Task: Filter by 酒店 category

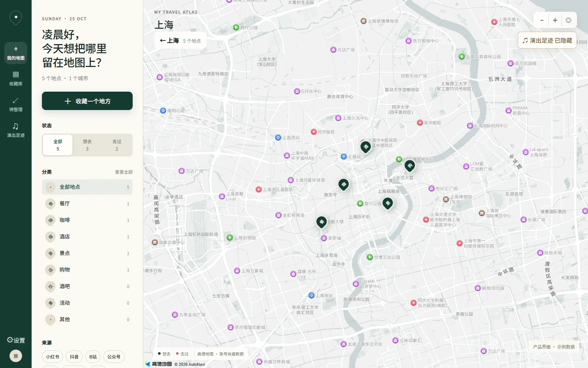Action: tap(87, 237)
